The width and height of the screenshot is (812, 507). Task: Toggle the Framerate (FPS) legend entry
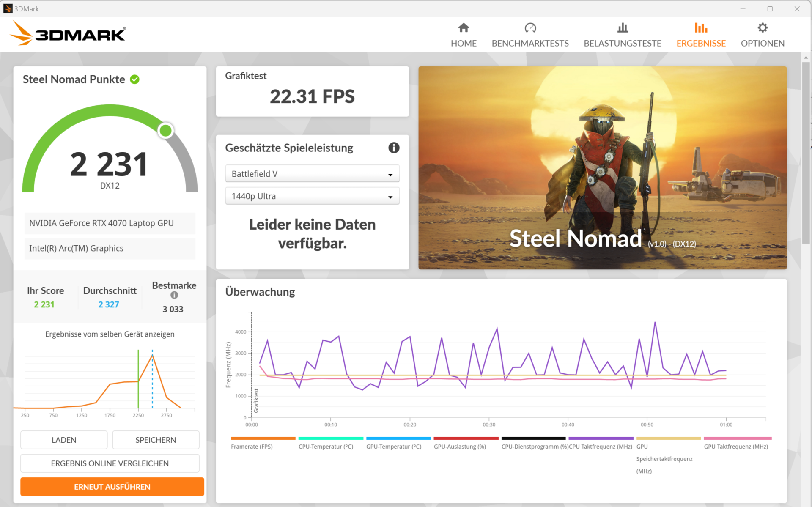coord(252,447)
